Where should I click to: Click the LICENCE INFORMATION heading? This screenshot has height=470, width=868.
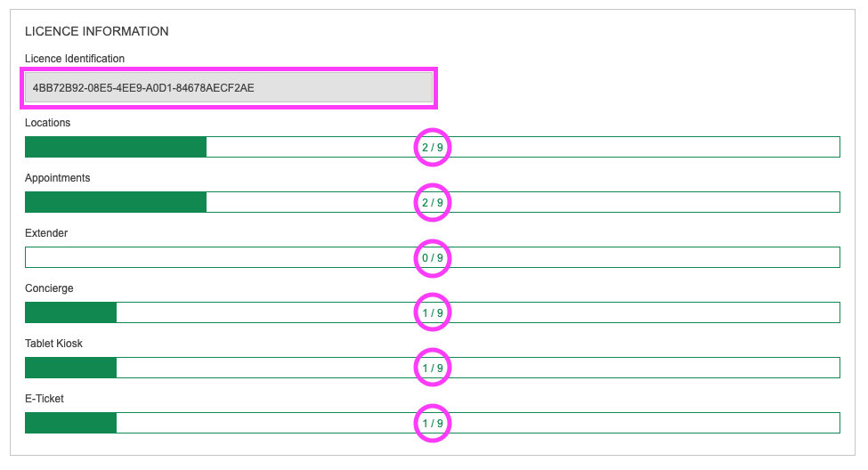coord(97,31)
